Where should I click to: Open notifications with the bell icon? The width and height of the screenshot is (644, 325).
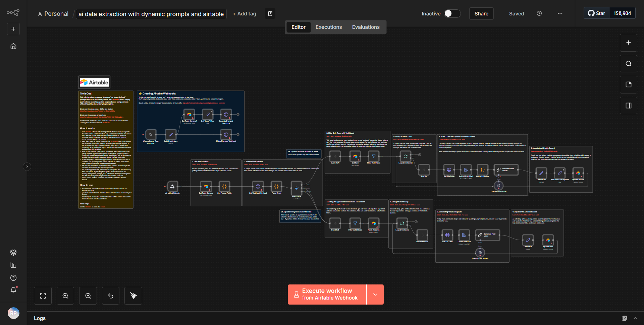click(13, 290)
